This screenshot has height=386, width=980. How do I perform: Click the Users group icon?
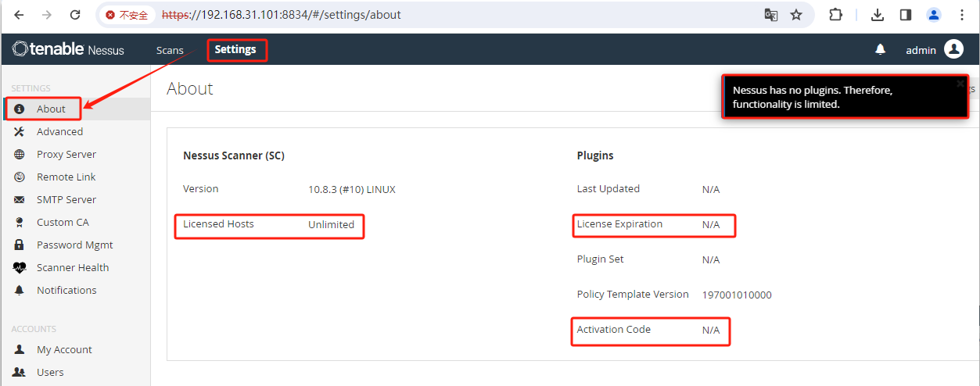20,372
